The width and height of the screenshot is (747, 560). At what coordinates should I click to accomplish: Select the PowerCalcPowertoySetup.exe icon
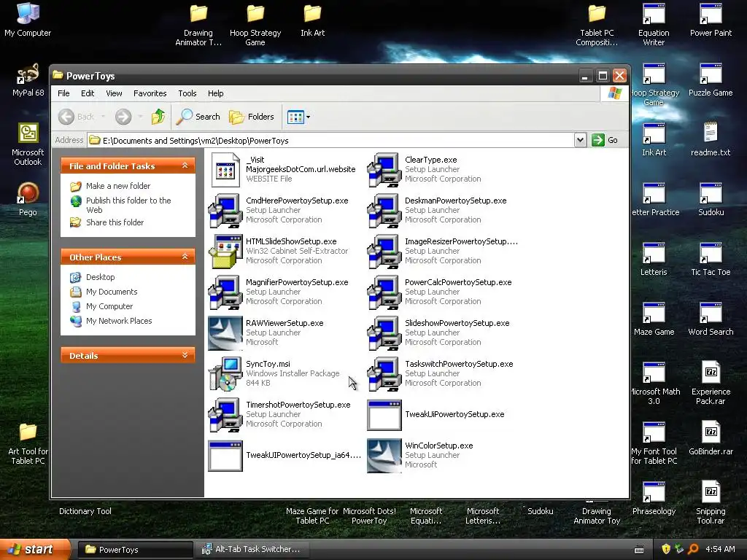pyautogui.click(x=384, y=292)
